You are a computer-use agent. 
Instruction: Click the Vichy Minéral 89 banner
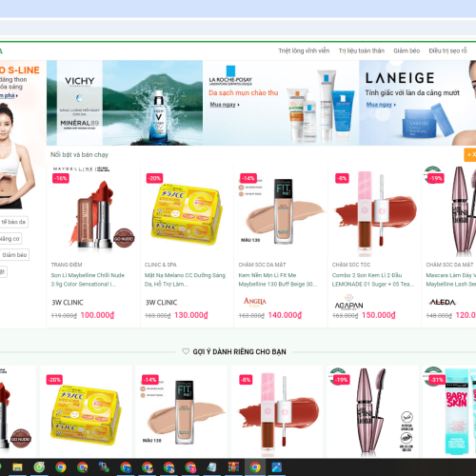pyautogui.click(x=125, y=103)
